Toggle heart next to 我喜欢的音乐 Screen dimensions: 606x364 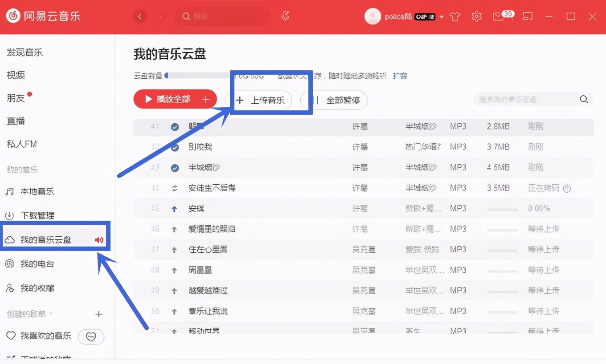tap(91, 337)
